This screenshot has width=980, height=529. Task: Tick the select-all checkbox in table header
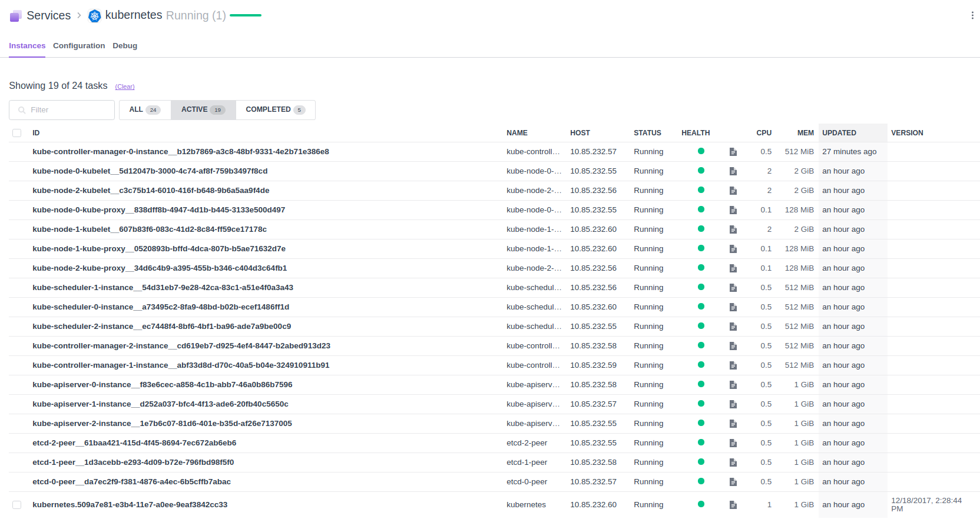pyautogui.click(x=17, y=133)
